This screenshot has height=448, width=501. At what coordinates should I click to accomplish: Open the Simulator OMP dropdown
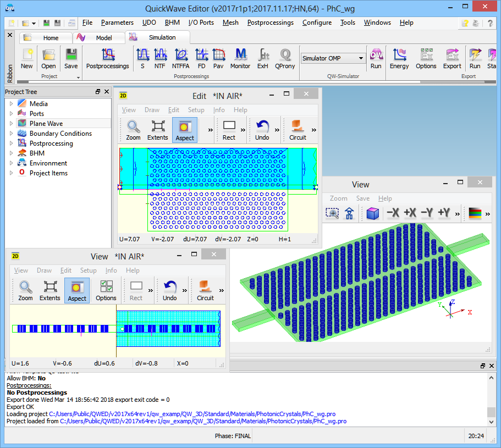(361, 58)
